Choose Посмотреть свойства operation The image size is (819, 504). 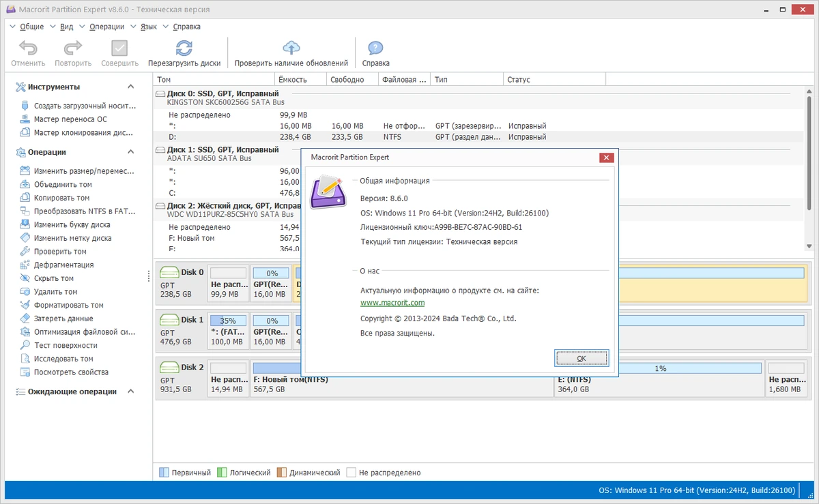64,372
